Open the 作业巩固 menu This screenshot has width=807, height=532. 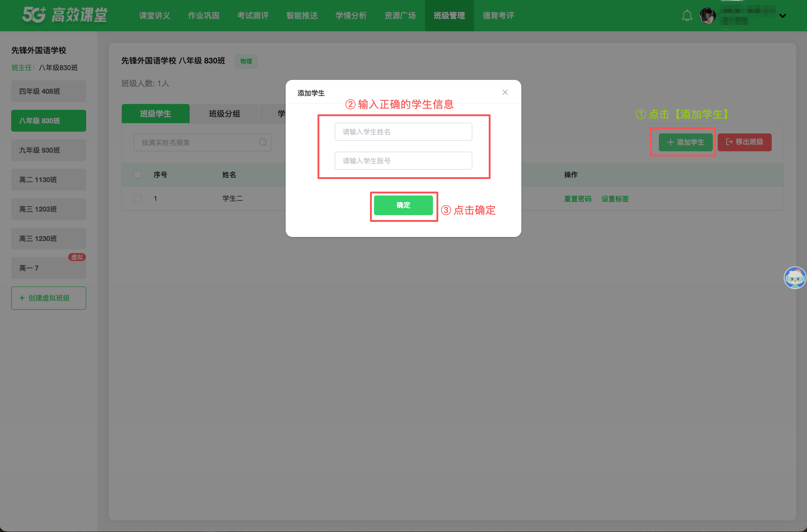204,16
